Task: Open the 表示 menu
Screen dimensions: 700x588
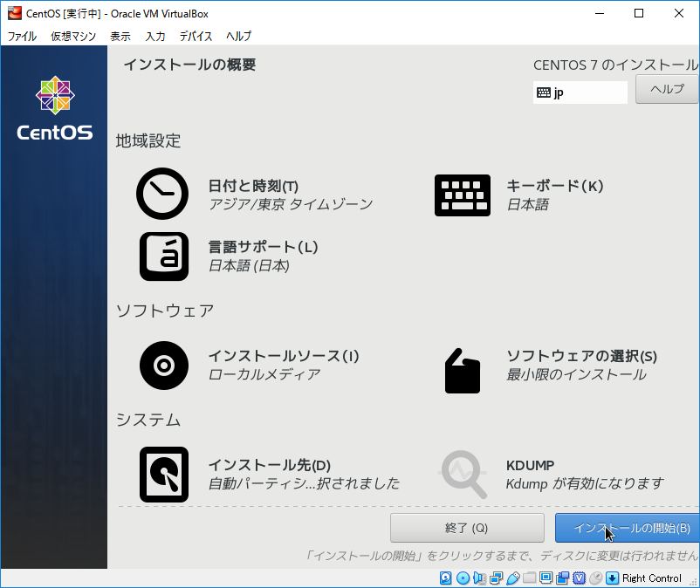Action: click(120, 36)
